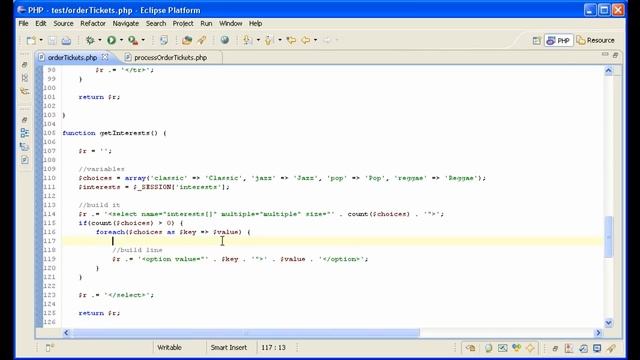
Task: Click the status bar fast view icon
Action: (x=50, y=348)
